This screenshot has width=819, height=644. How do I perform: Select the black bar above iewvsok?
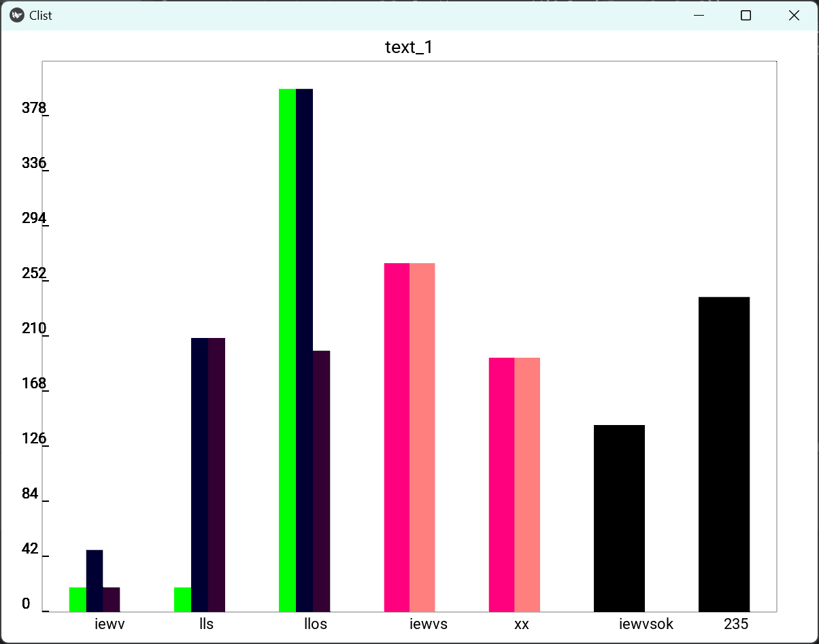coord(620,518)
